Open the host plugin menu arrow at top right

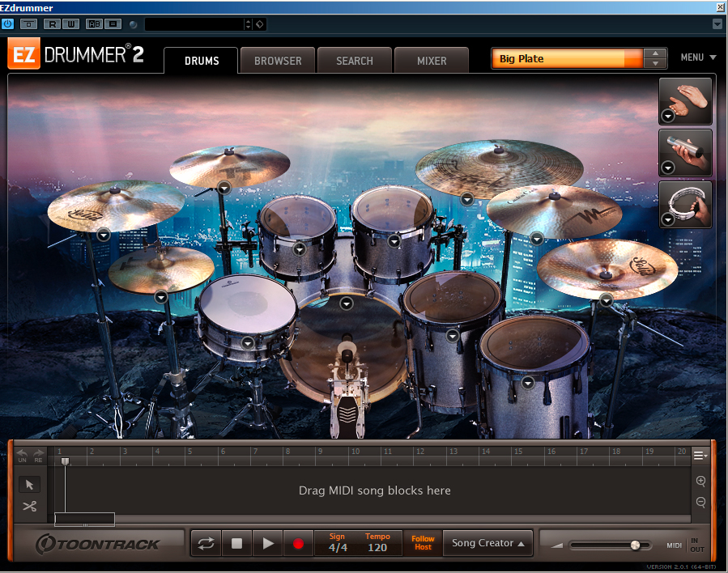pyautogui.click(x=717, y=23)
